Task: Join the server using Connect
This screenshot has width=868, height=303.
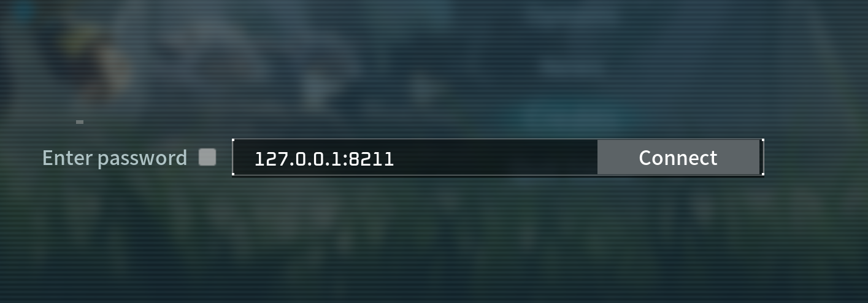Action: pyautogui.click(x=678, y=158)
